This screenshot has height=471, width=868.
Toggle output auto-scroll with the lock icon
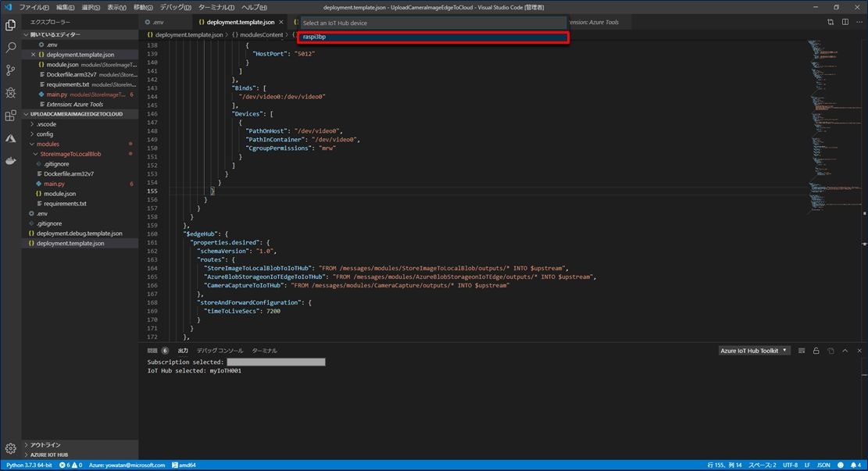point(815,351)
